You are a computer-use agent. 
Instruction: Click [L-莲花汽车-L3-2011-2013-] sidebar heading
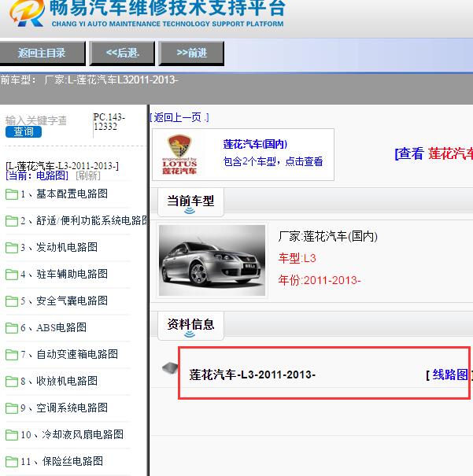62,166
